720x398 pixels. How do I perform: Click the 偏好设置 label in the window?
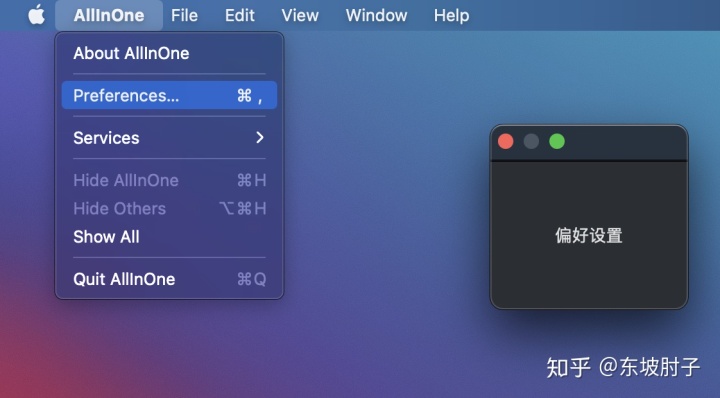589,235
